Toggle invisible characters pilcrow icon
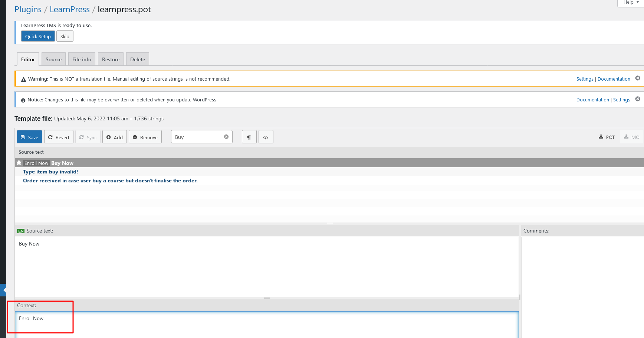The image size is (644, 338). 249,137
